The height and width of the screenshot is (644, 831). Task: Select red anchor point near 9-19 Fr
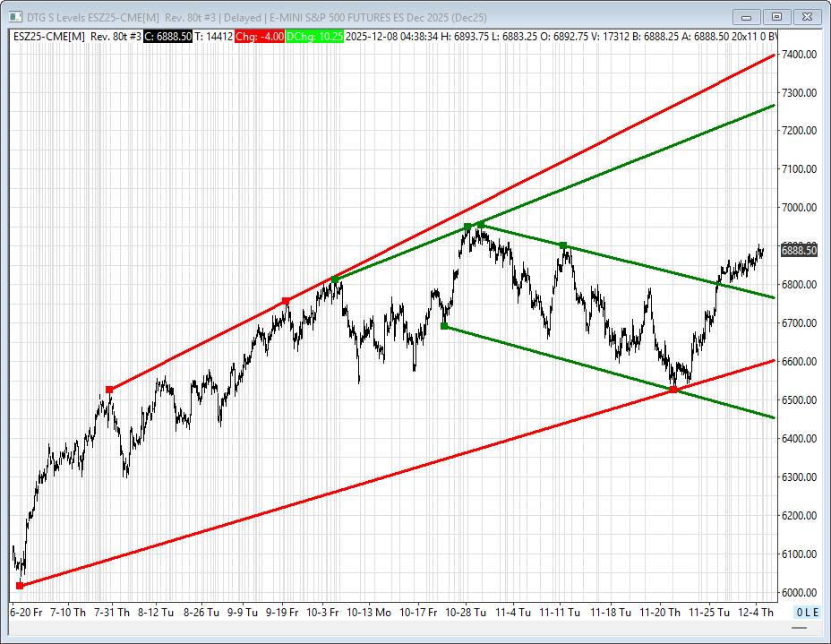tap(286, 301)
